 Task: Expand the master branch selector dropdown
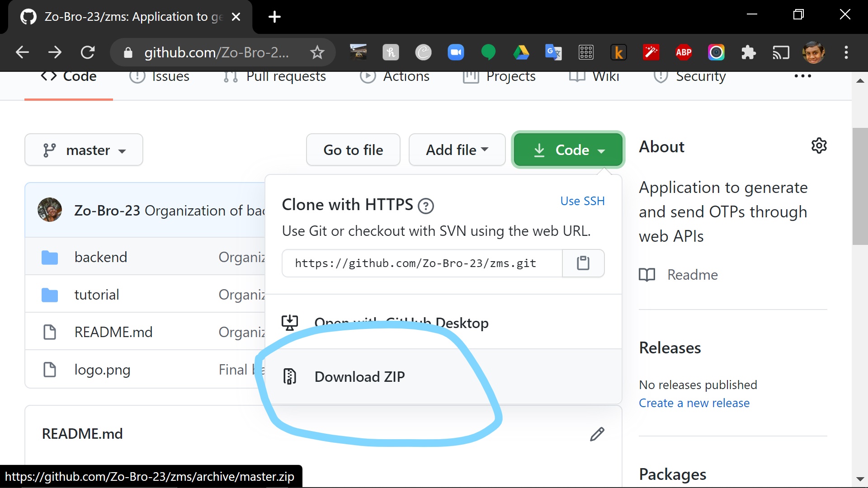[x=84, y=150]
